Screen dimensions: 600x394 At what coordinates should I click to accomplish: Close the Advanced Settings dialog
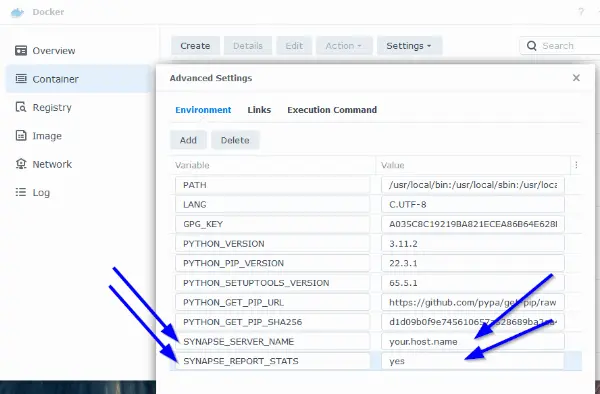[576, 78]
